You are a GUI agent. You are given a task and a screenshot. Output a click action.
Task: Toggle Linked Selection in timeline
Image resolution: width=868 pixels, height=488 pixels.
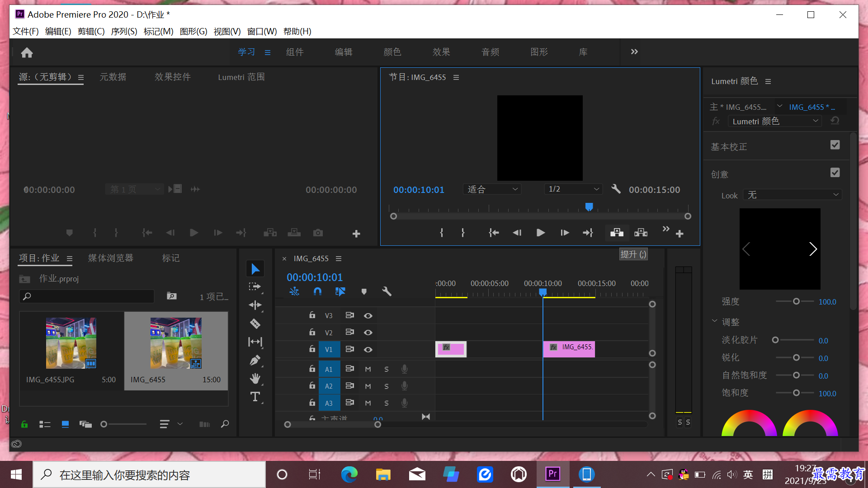coord(340,291)
